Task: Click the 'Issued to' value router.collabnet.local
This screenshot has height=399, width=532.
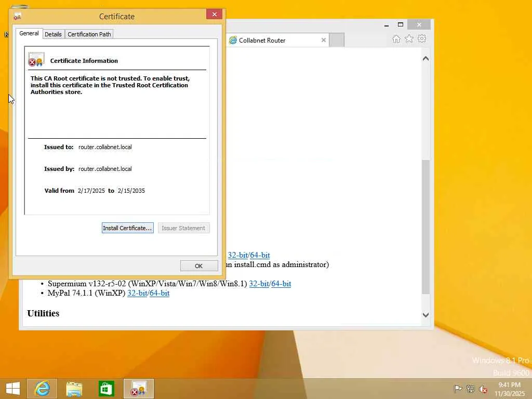Action: [105, 147]
